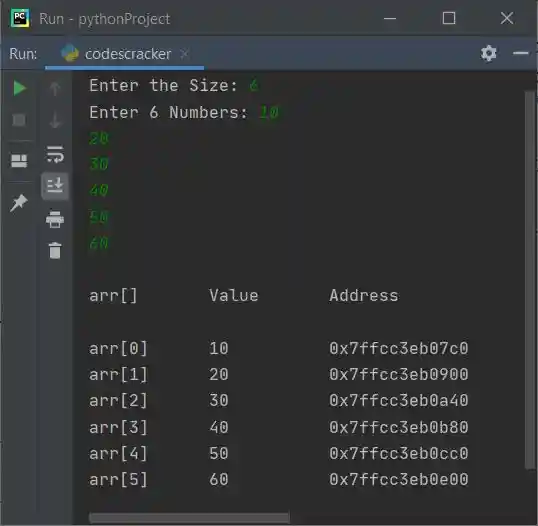Toggle scroll to end of output
This screenshot has height=526, width=538.
[55, 186]
